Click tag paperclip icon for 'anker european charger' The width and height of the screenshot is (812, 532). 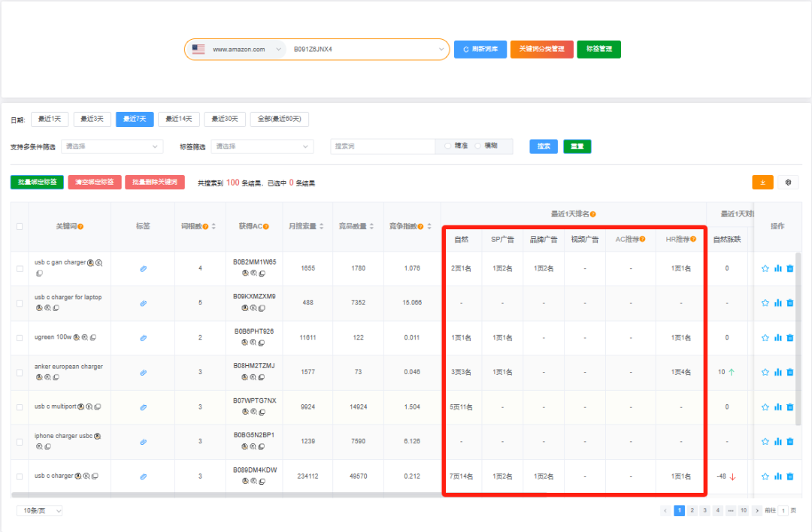(143, 373)
